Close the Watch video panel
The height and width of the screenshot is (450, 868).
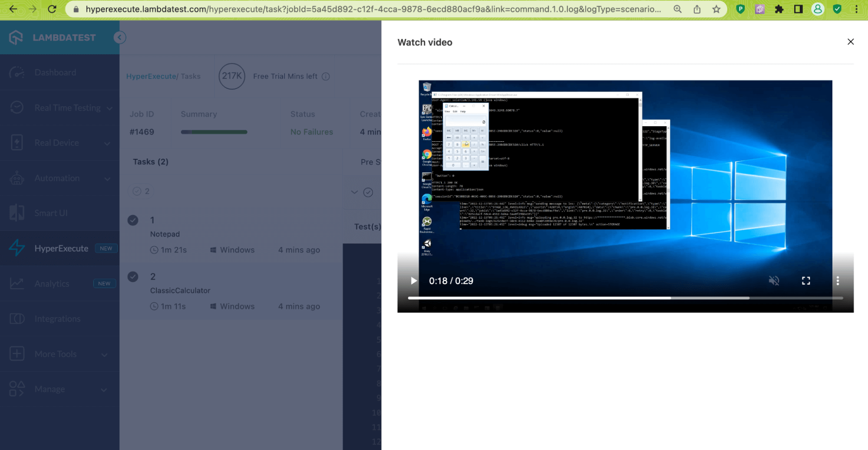[x=851, y=42]
